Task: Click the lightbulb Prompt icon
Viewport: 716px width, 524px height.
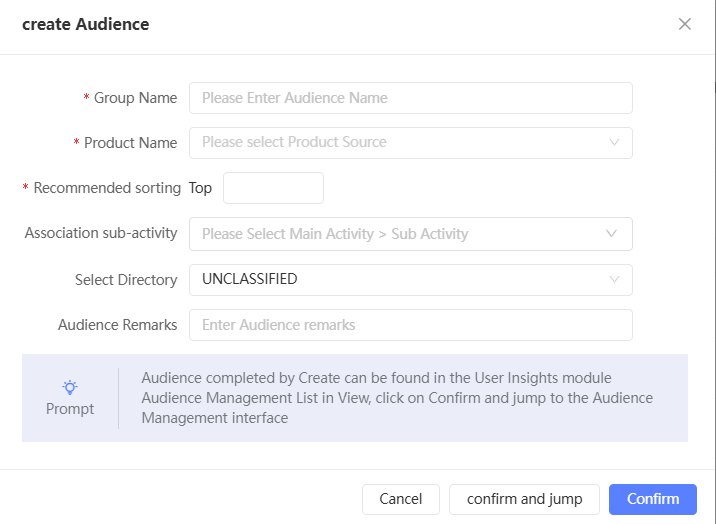Action: (70, 388)
